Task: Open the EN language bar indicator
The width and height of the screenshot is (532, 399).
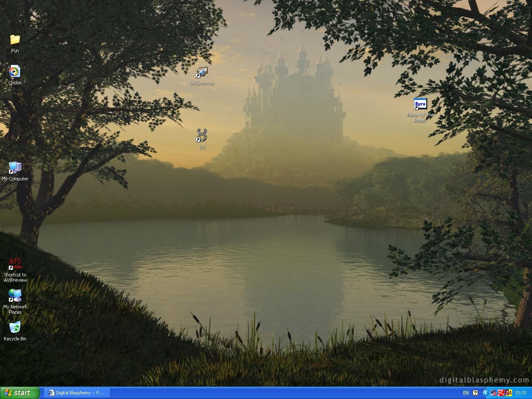Action: click(x=465, y=393)
